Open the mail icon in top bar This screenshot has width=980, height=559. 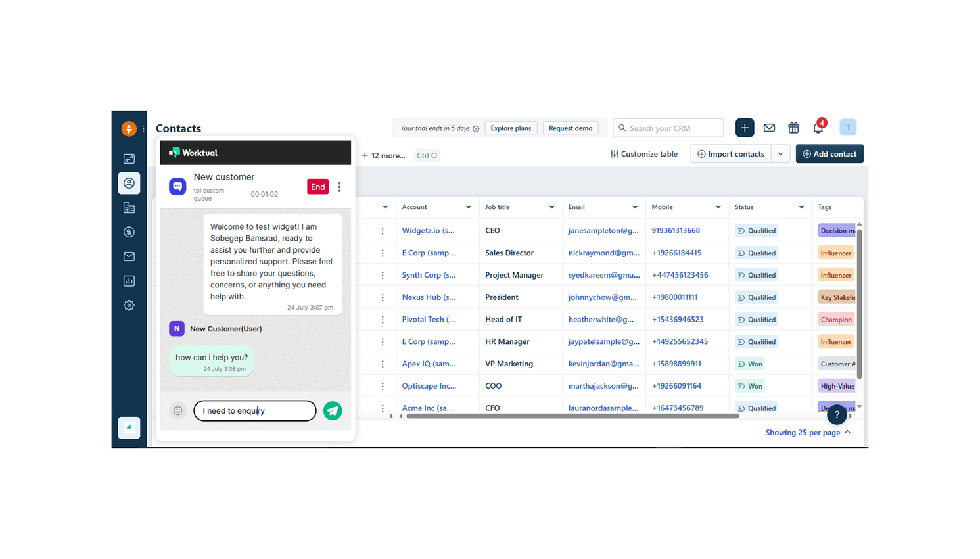[769, 128]
